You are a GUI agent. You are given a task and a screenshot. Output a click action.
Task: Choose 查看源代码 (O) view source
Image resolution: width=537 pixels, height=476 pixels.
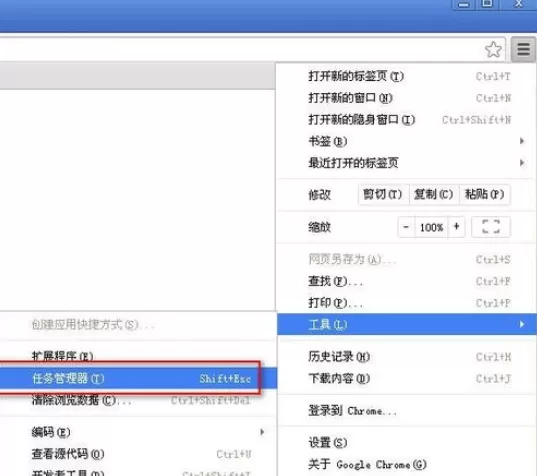pyautogui.click(x=138, y=454)
